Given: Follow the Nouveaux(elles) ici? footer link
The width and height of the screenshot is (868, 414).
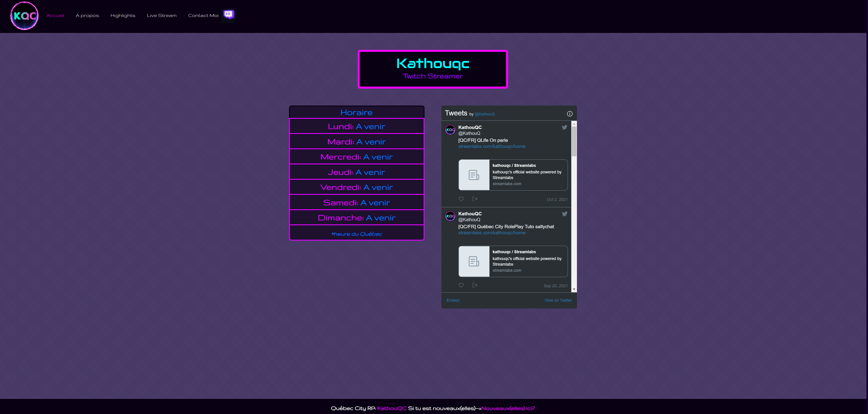Looking at the screenshot, I should point(508,408).
